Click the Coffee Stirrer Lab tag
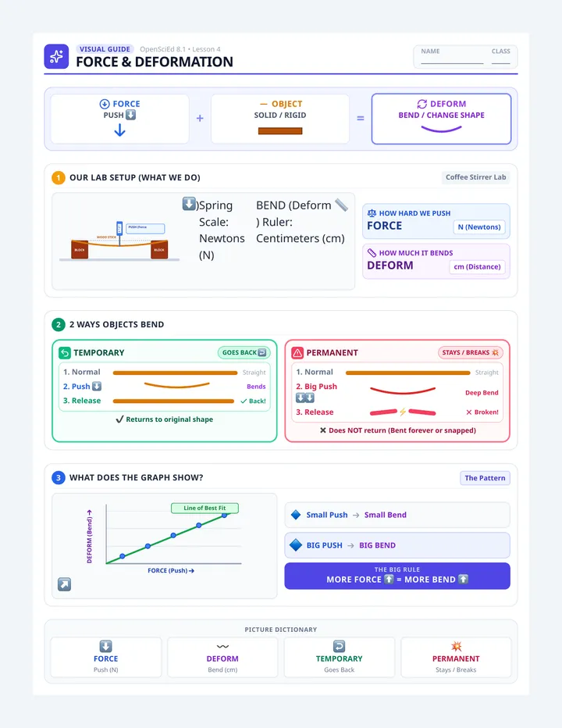Screen dimensions: 562x728 click(475, 177)
